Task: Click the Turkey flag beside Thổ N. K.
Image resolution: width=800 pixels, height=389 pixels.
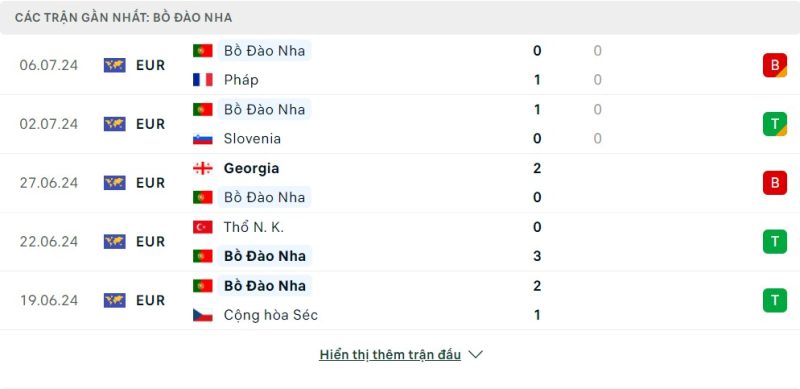Action: tap(203, 227)
